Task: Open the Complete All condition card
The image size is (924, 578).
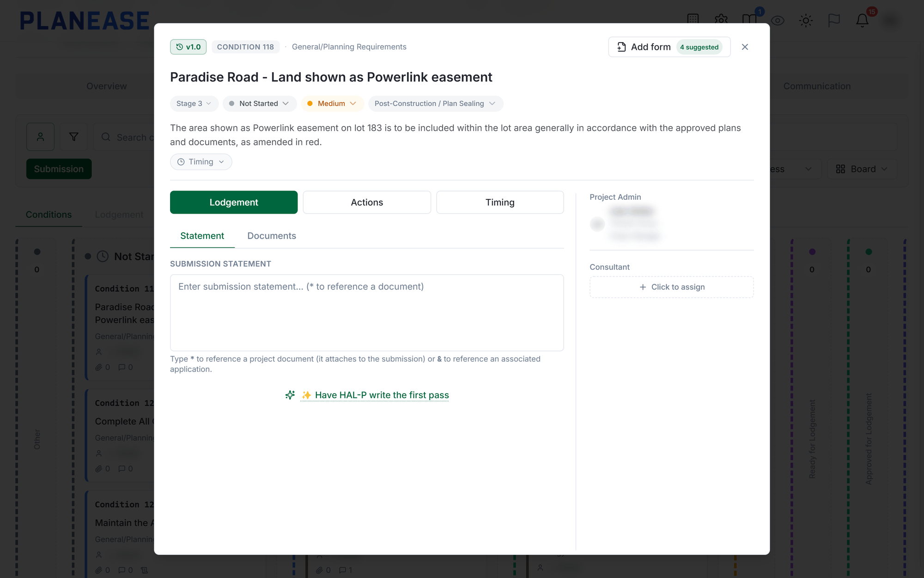Action: tap(121, 436)
